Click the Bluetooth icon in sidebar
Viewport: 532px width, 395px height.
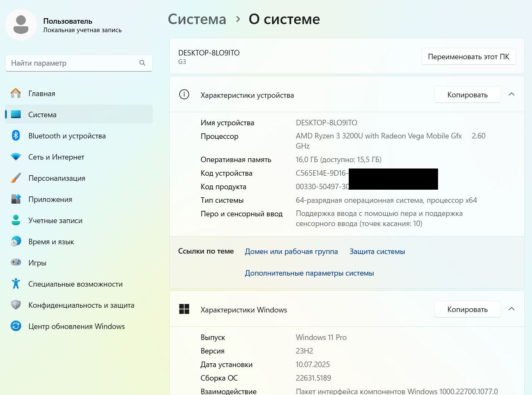[x=16, y=135]
